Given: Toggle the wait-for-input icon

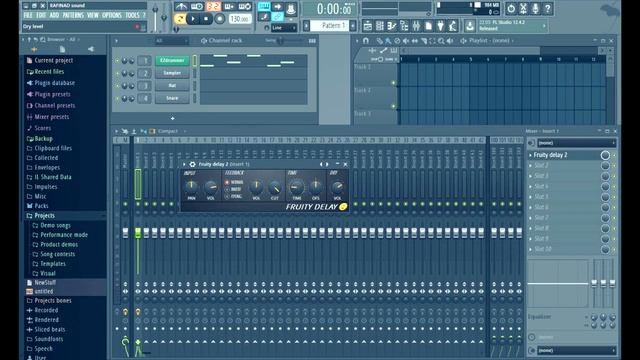Looking at the screenshot, I should point(197,7).
